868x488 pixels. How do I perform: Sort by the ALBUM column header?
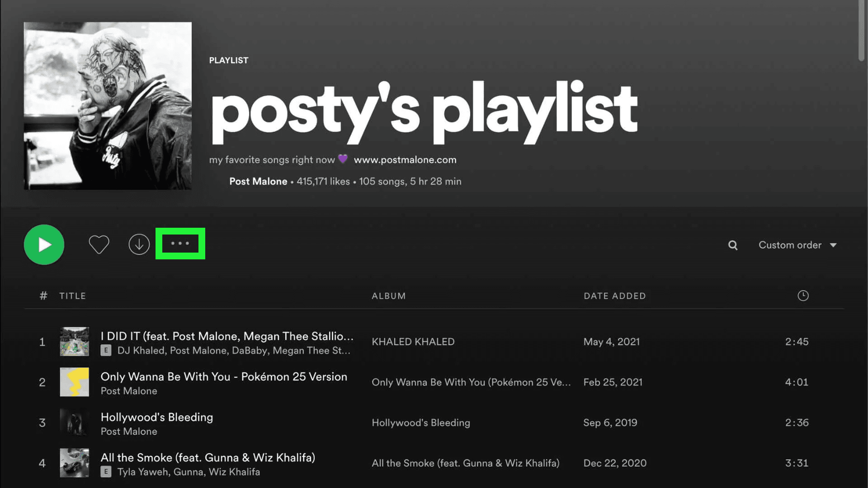point(388,296)
